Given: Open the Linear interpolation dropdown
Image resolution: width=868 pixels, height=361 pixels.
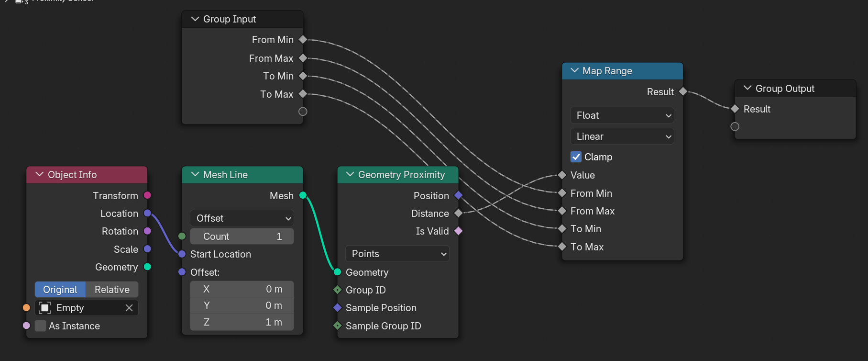Looking at the screenshot, I should pos(622,136).
